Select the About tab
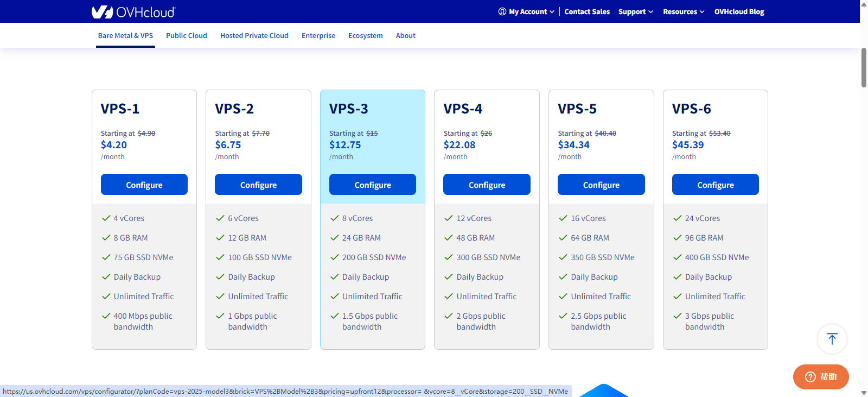This screenshot has width=868, height=397. (406, 36)
